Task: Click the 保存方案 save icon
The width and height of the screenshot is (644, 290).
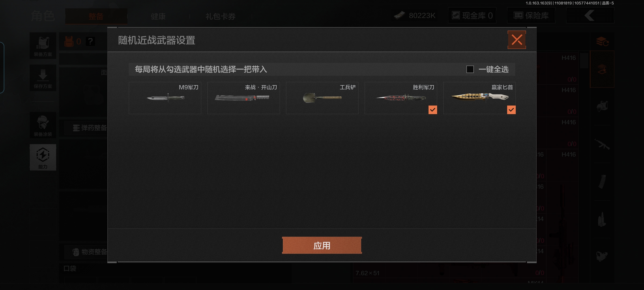Action: (x=43, y=78)
